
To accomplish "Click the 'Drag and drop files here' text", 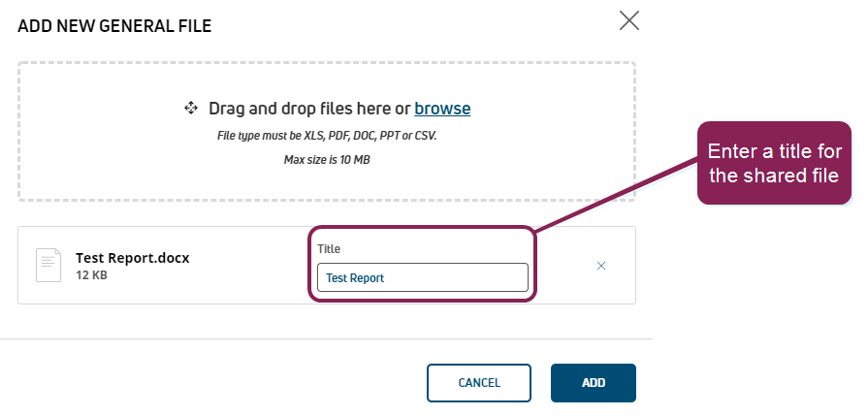I will click(309, 109).
